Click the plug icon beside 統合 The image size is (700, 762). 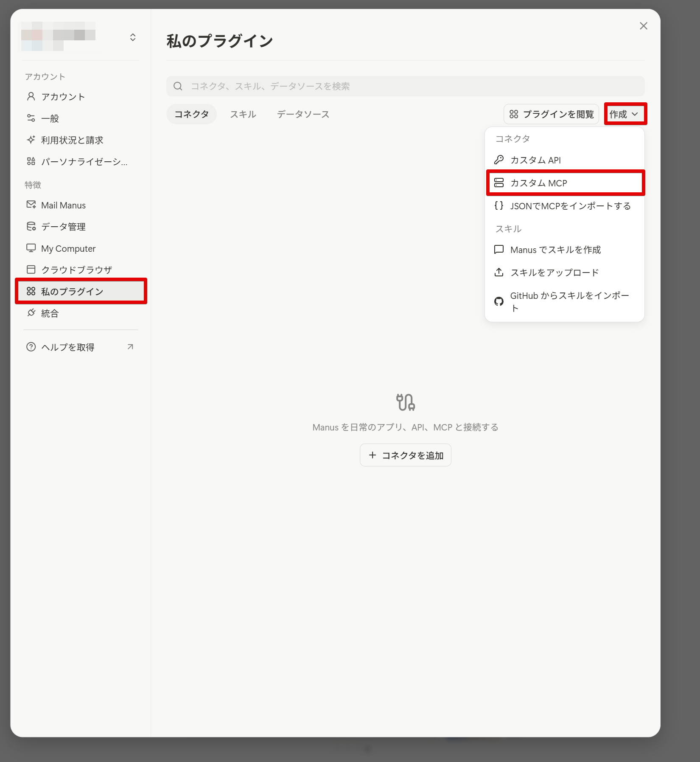[31, 313]
